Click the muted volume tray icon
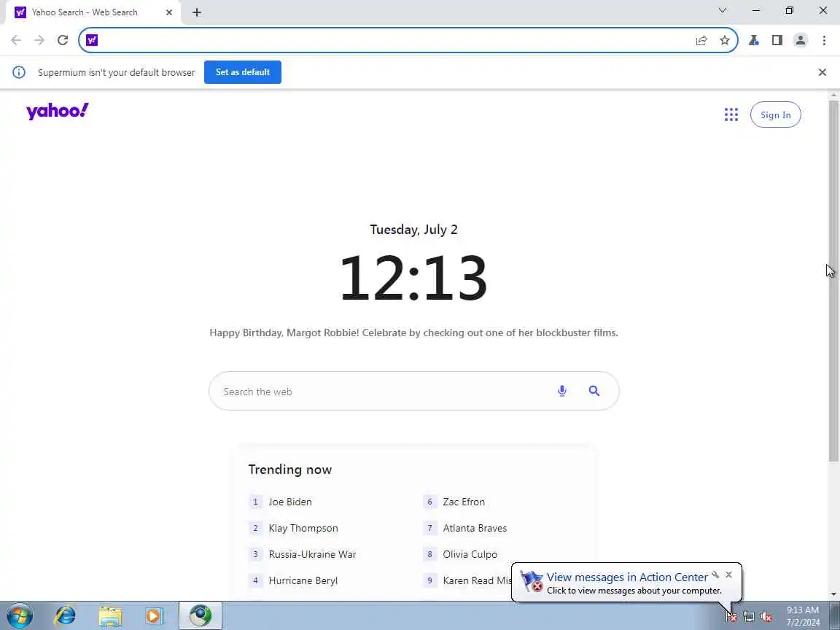This screenshot has width=840, height=630. 766,617
